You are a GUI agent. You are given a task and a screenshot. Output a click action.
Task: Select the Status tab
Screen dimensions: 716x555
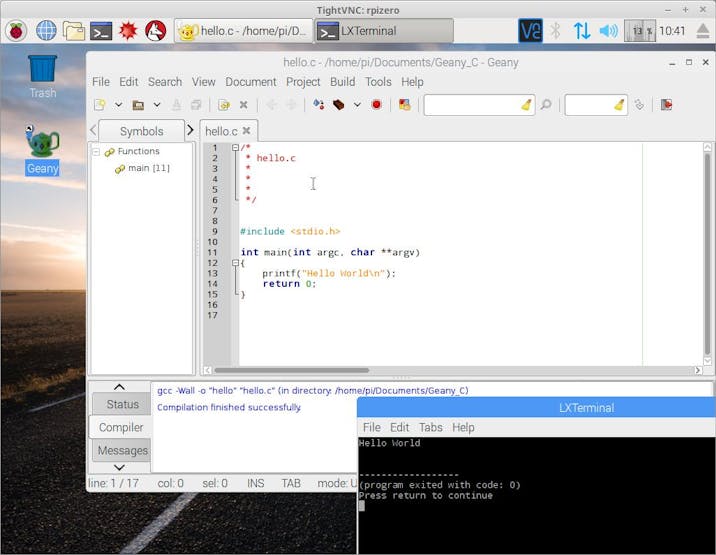coord(122,404)
